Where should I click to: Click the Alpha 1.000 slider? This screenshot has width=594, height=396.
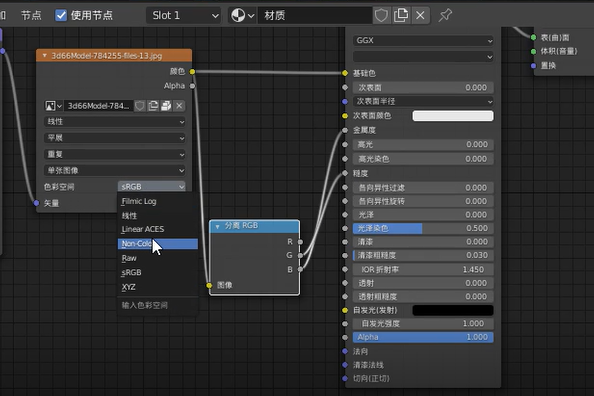point(423,337)
